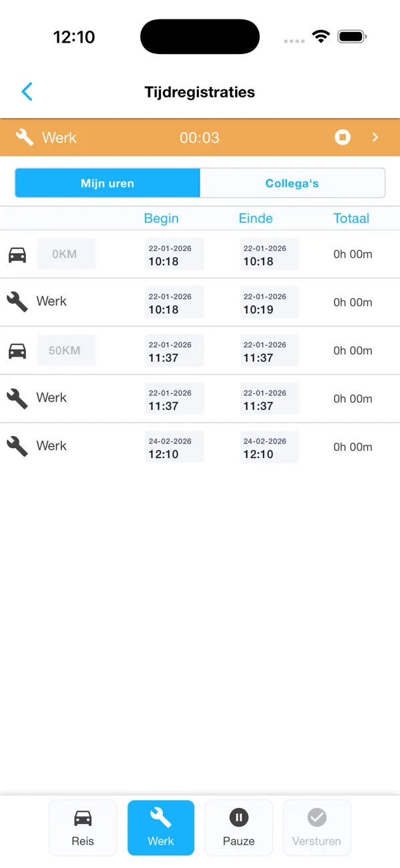This screenshot has height=868, width=400.
Task: Tap the back chevron next to Tijdregistraties
Action: (x=27, y=91)
